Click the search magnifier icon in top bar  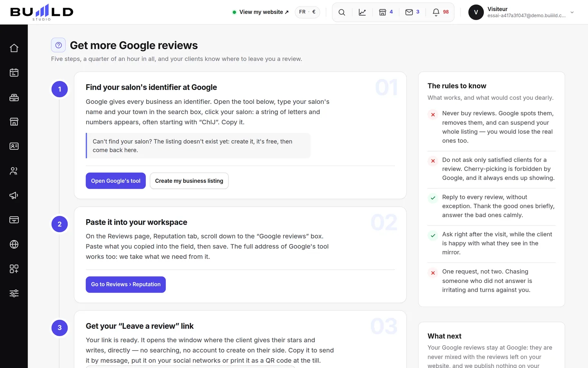pyautogui.click(x=342, y=12)
